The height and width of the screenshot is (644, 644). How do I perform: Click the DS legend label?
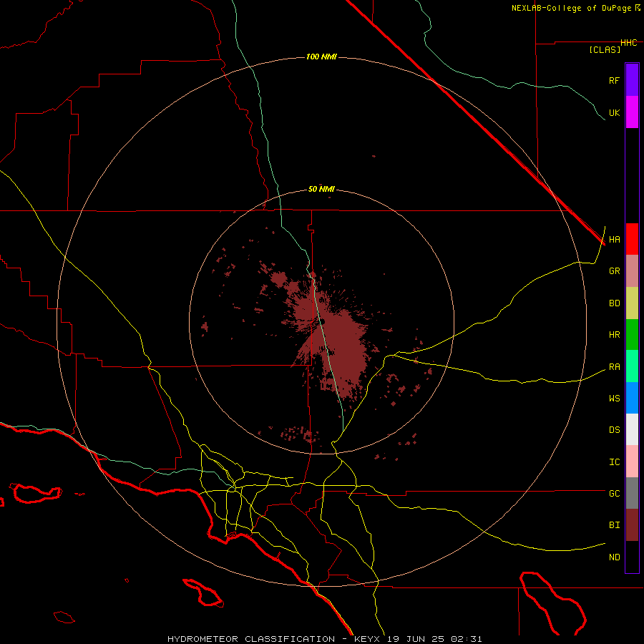[x=615, y=430]
